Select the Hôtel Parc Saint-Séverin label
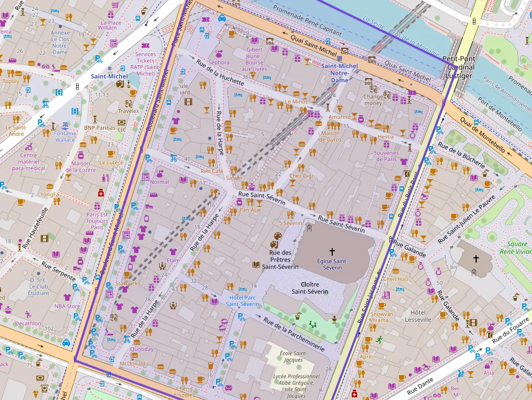Image resolution: width=532 pixels, height=400 pixels. 243,301
